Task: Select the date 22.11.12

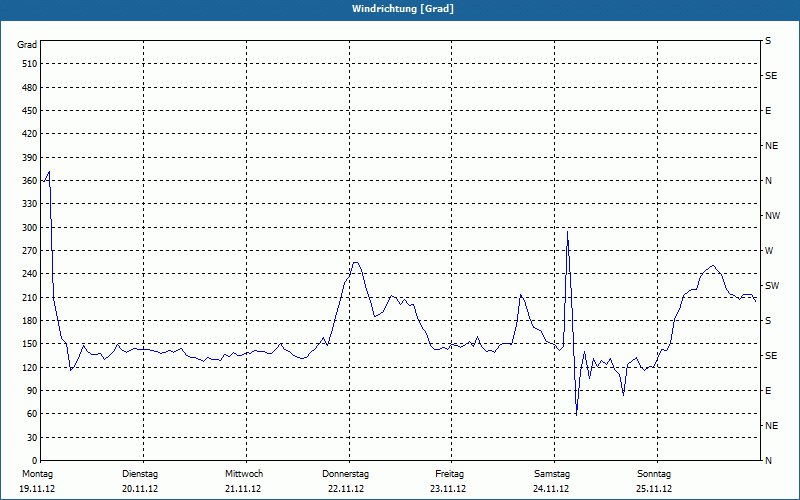Action: click(346, 489)
